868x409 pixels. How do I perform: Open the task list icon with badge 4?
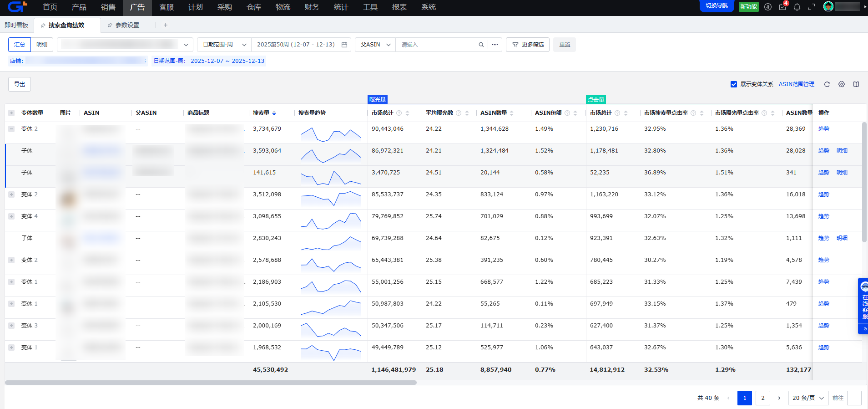tap(782, 7)
